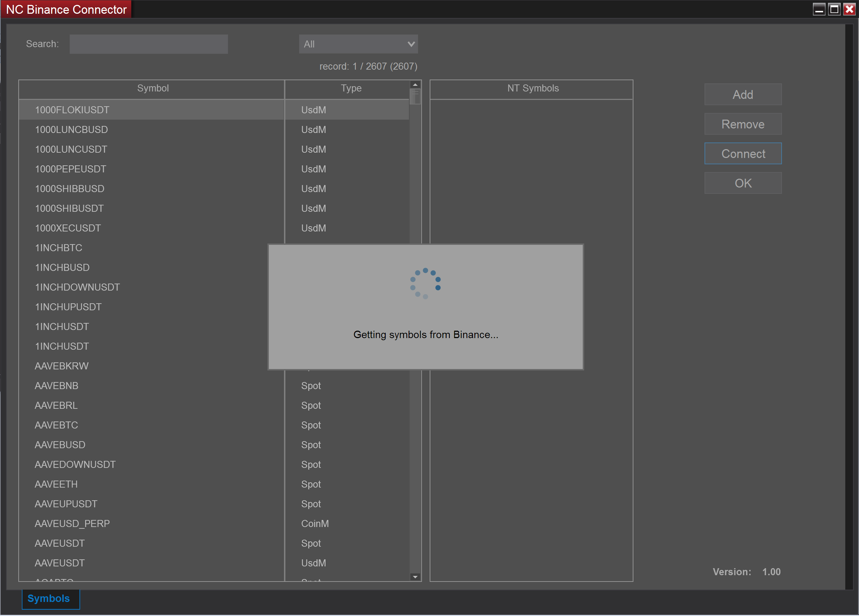
Task: Restore down the connector window
Action: point(834,9)
